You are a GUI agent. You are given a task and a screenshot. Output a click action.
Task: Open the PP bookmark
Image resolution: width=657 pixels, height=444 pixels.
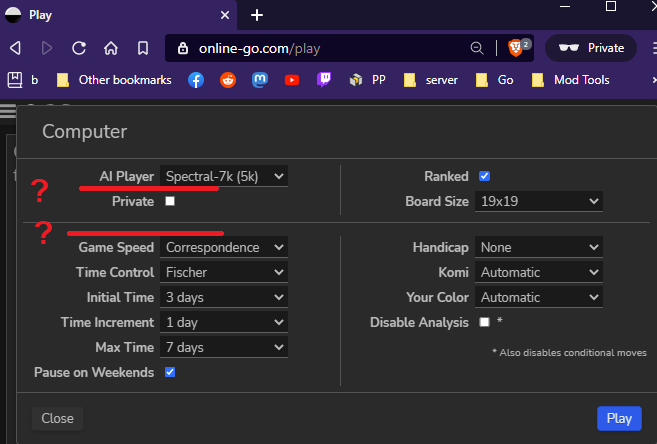click(368, 80)
